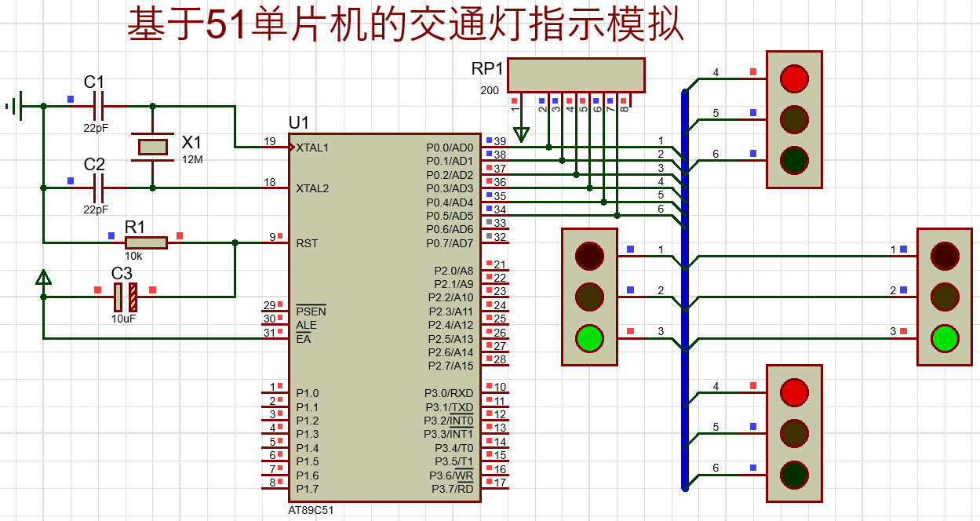The image size is (980, 521).
Task: Click the P3.7/RD pin label
Action: 453,489
